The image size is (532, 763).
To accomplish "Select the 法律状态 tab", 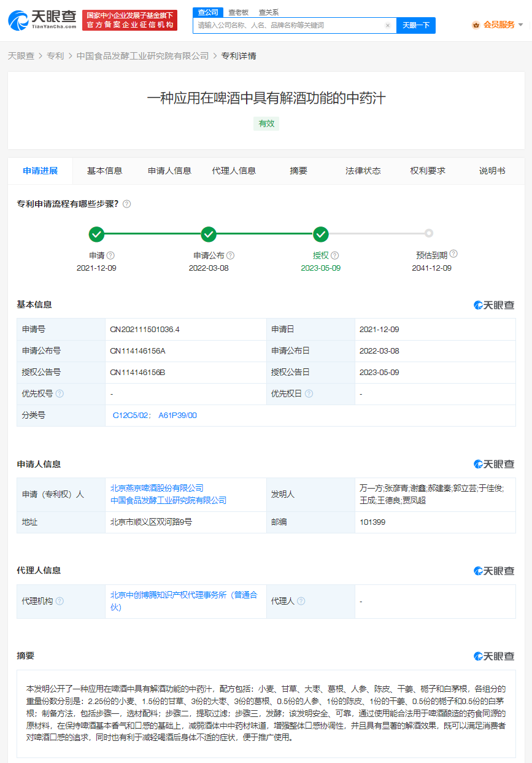I will click(x=363, y=171).
